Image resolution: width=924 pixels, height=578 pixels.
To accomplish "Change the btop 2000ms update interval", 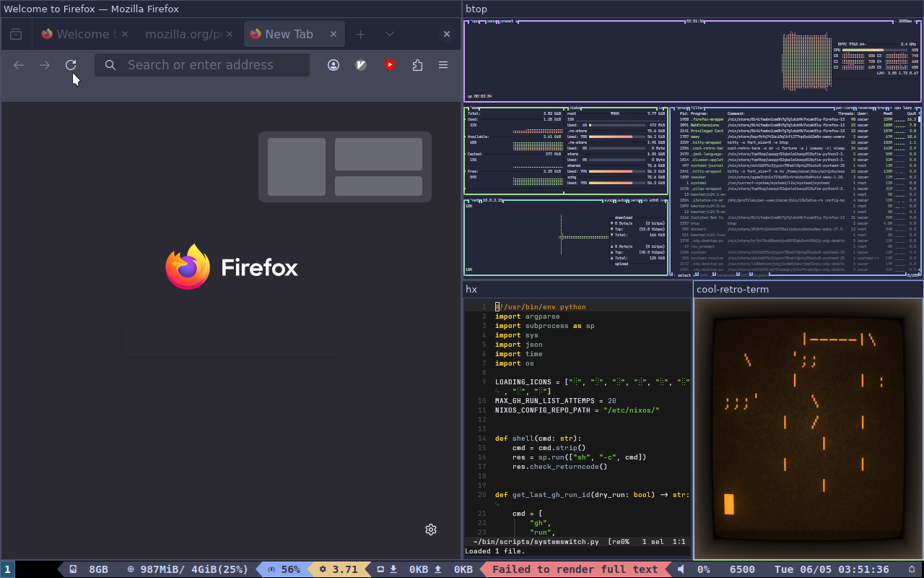I will 905,21.
